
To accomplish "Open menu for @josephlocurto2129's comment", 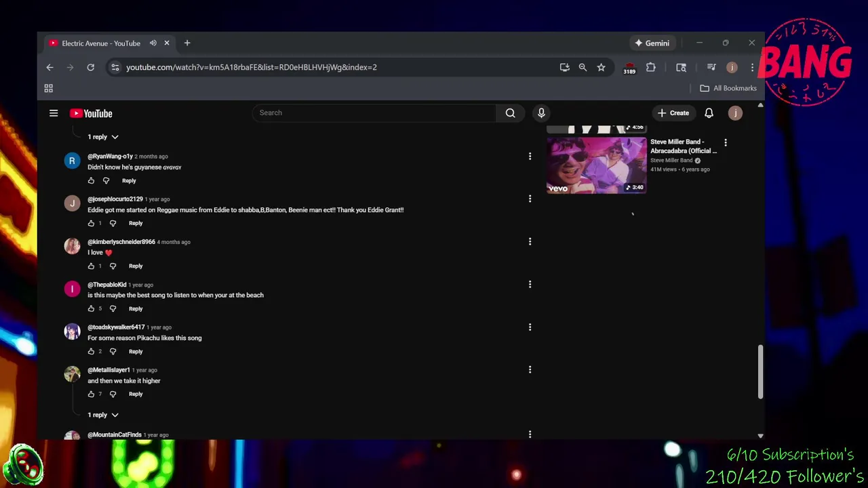I will pos(530,199).
